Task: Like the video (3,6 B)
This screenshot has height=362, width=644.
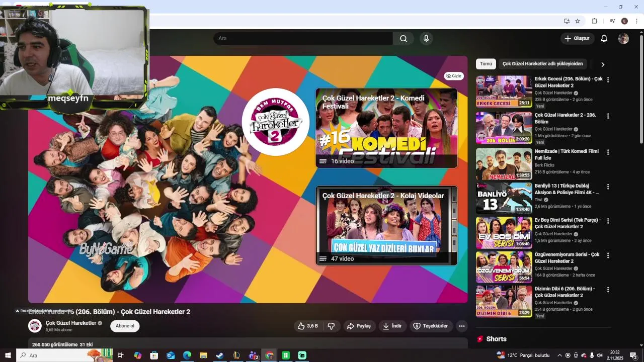Action: point(307,326)
